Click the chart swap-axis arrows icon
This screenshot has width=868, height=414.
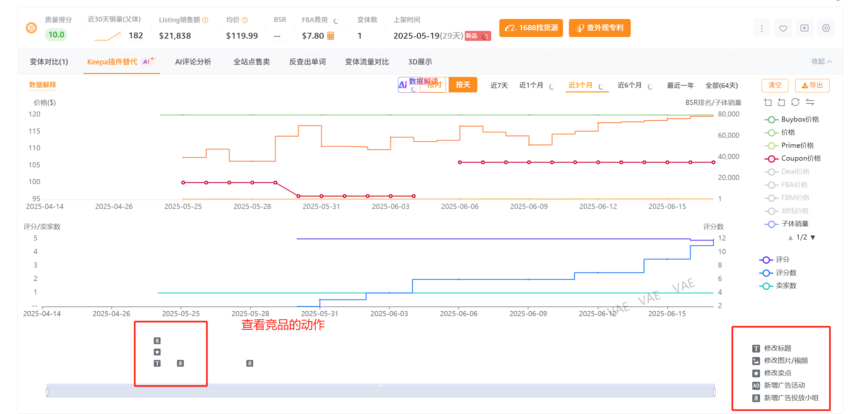[x=810, y=102]
